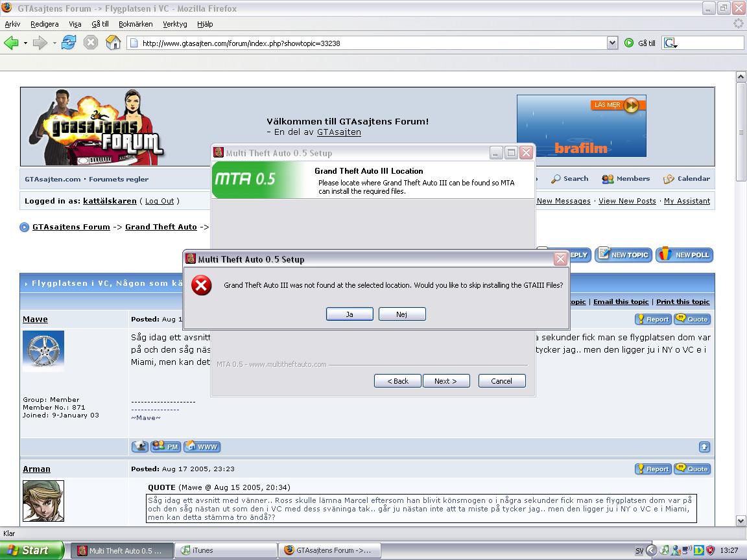The width and height of the screenshot is (747, 560).
Task: Click the vertical page scrollbar thumb
Action: pyautogui.click(x=741, y=132)
